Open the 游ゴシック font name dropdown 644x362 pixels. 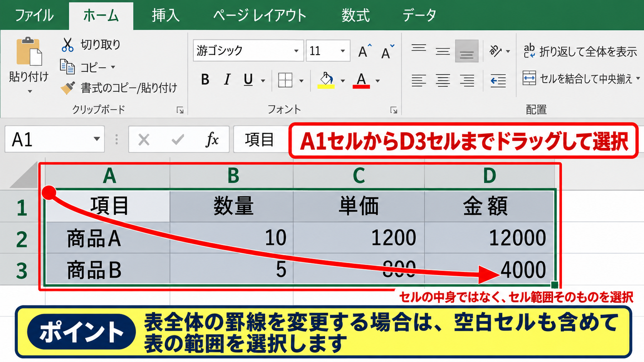pyautogui.click(x=296, y=51)
